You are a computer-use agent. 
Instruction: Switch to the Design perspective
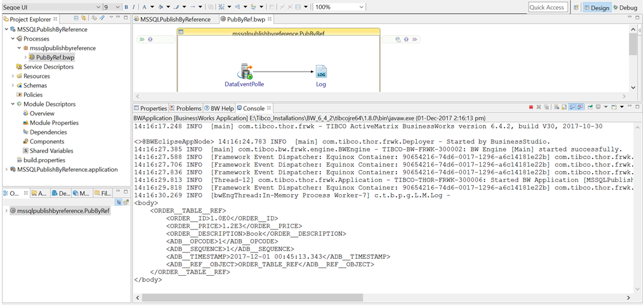pyautogui.click(x=597, y=8)
